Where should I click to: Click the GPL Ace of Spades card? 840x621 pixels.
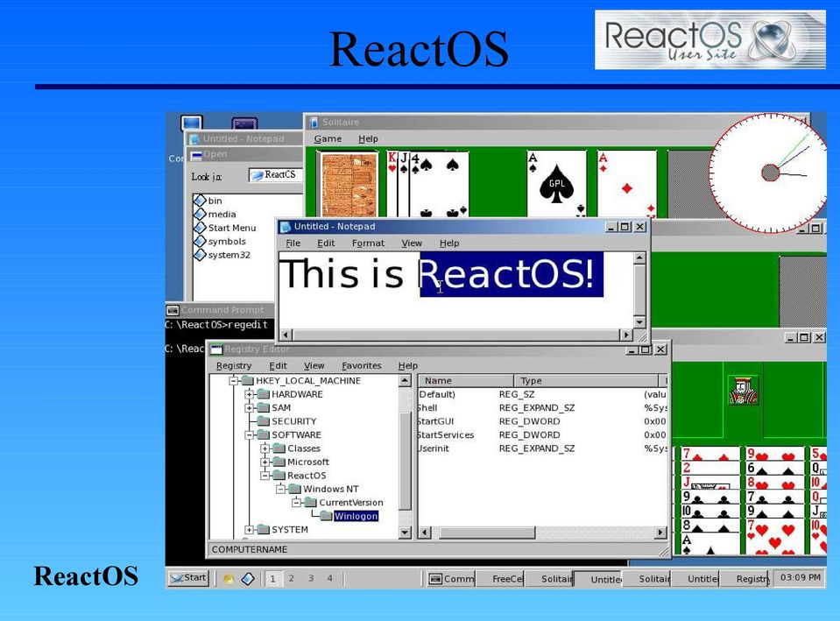coord(557,184)
